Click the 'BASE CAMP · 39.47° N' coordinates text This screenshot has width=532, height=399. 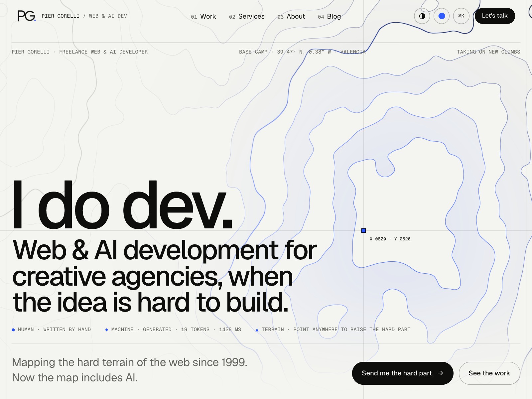point(302,52)
